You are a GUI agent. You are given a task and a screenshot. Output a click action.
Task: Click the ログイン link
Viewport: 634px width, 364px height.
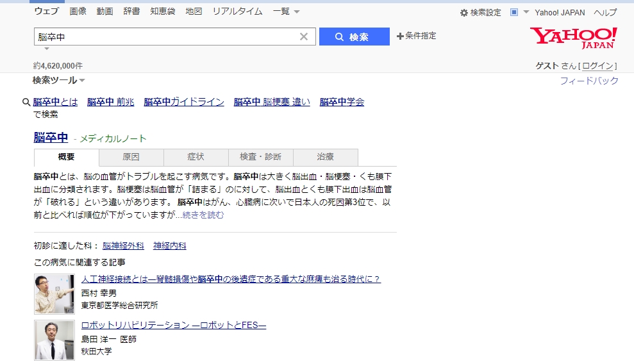(597, 66)
